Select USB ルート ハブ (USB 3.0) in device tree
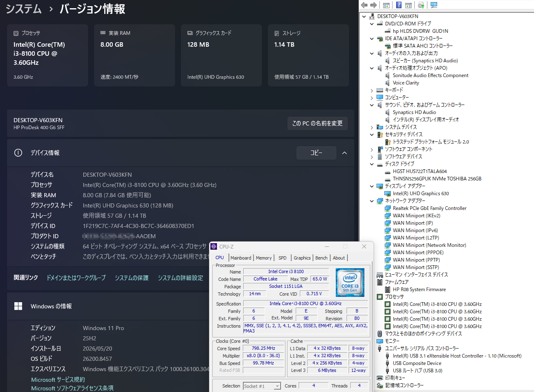This screenshot has width=534, height=392. point(418,371)
